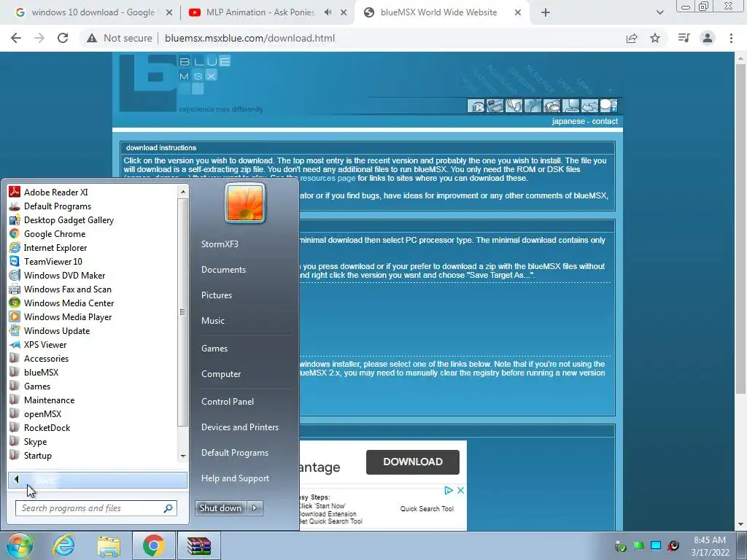This screenshot has height=560, width=747.
Task: Click the DOWNLOAD ad button
Action: (413, 462)
